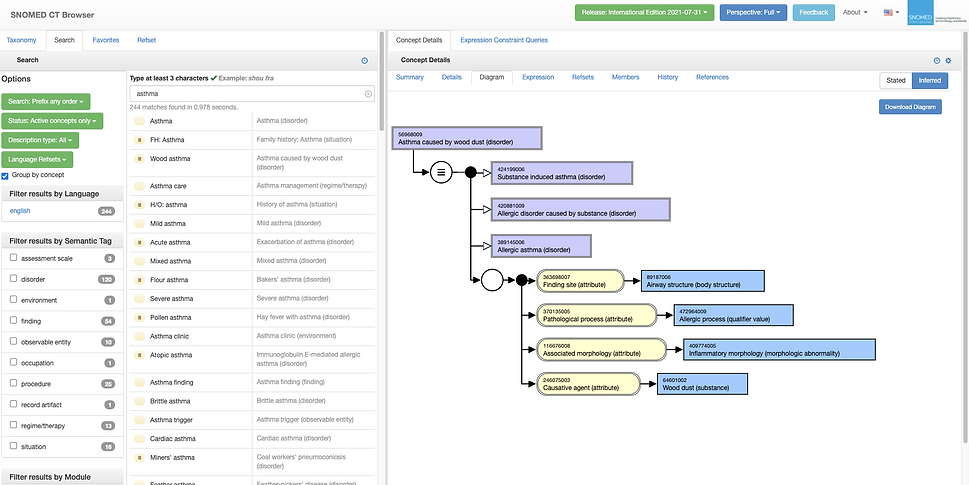Open the Summary sub-tab

tap(410, 77)
